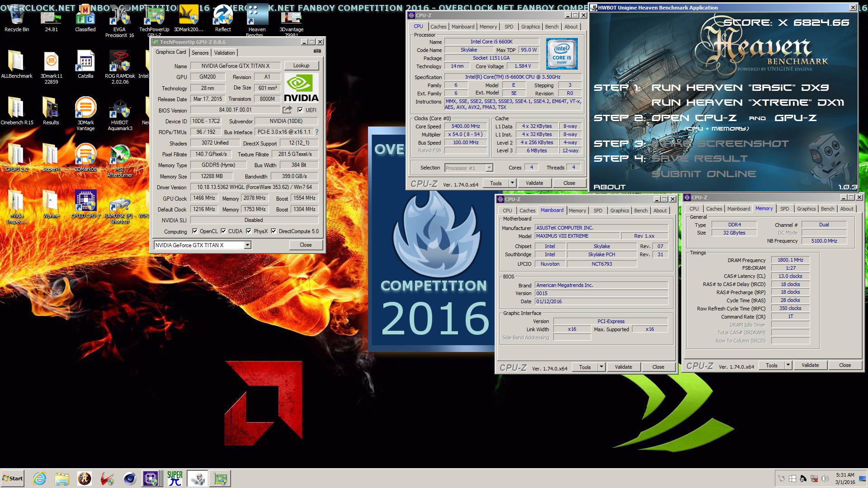Click Run Heaven "Basic" DX9 in HWBOT
This screenshot has height=488, width=868.
(x=740, y=88)
